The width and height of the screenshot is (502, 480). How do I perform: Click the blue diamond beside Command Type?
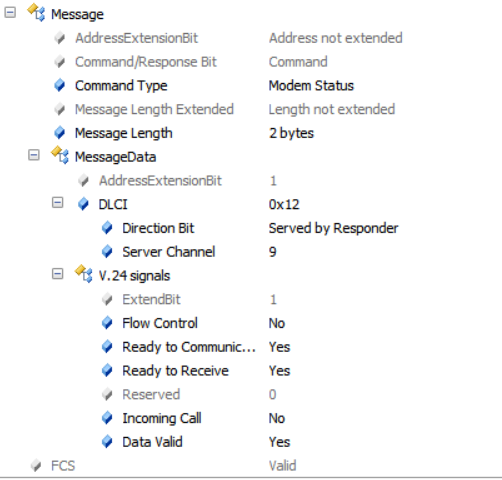click(60, 85)
